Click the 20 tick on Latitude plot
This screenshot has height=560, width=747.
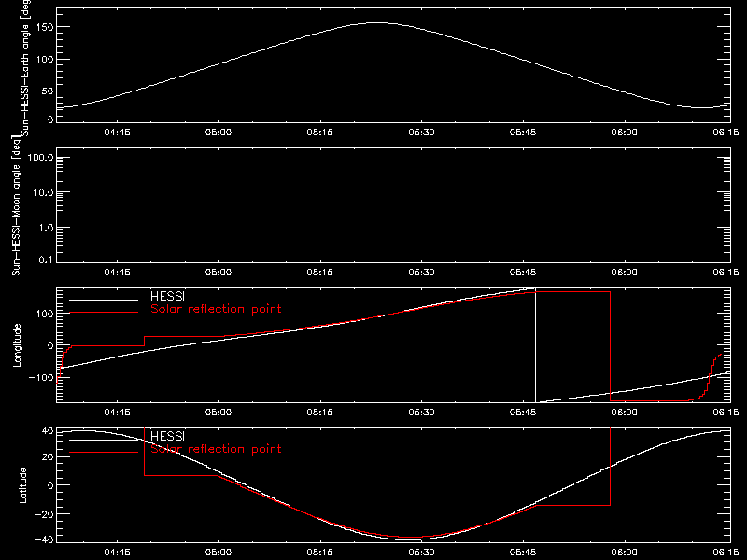pyautogui.click(x=48, y=457)
